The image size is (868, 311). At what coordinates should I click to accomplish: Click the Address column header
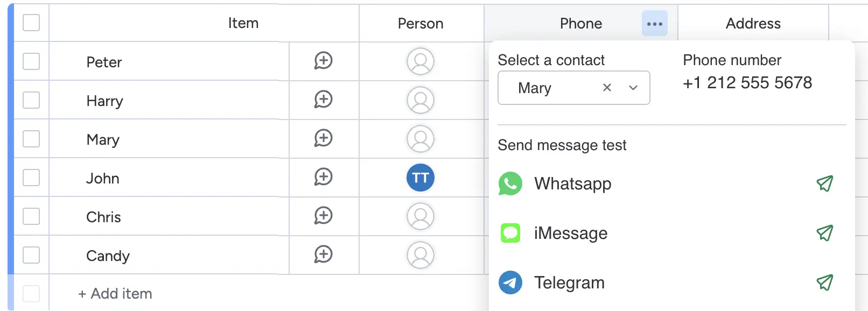click(753, 23)
